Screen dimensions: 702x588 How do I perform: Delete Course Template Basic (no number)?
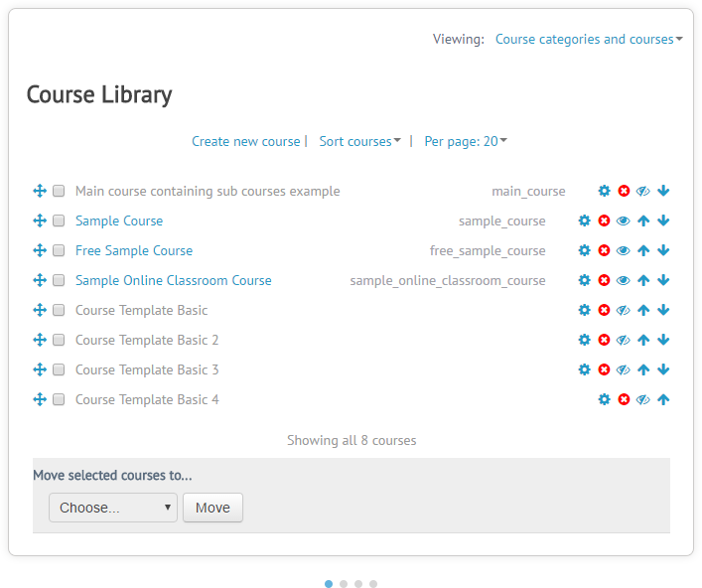click(604, 310)
